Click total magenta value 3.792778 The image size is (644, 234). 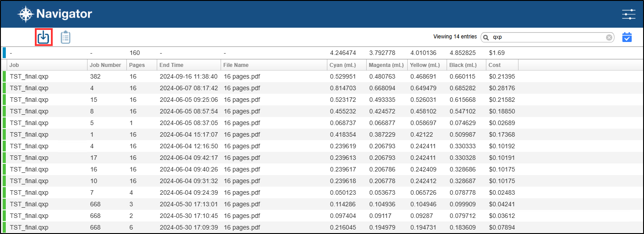(x=382, y=53)
